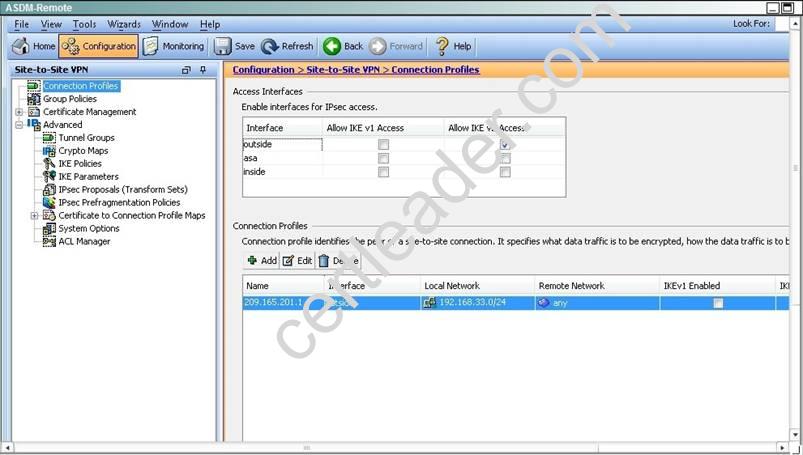Open the Help menu

210,24
